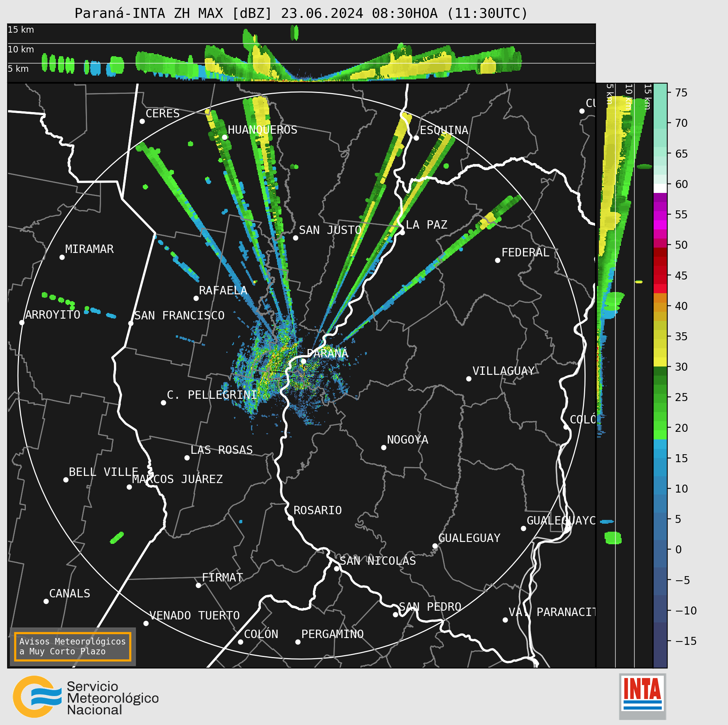728x725 pixels.
Task: Click the FIRMAT city label
Action: tap(222, 578)
